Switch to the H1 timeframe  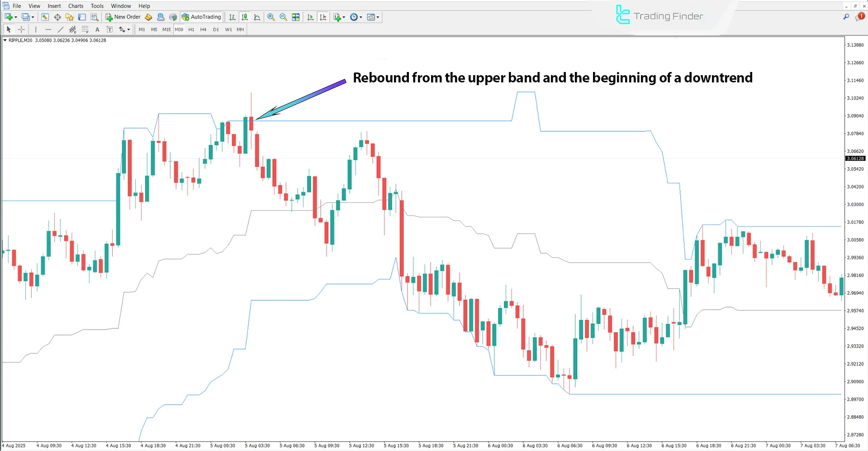[191, 29]
